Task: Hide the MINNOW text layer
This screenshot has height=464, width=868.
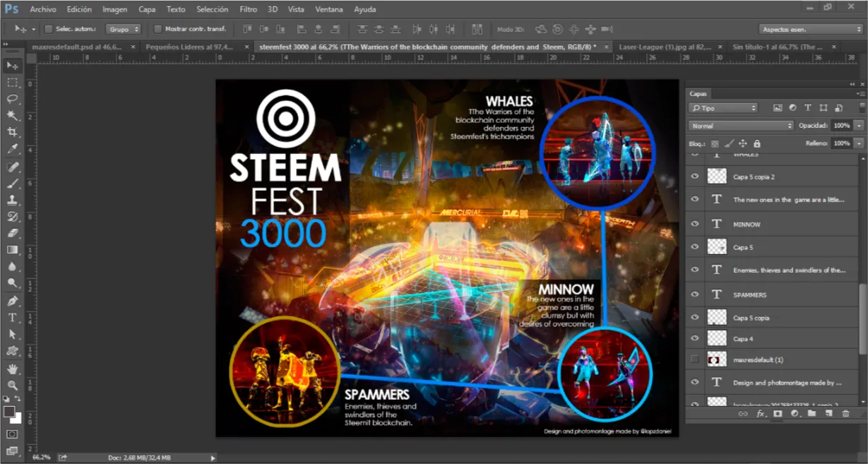Action: pos(695,224)
